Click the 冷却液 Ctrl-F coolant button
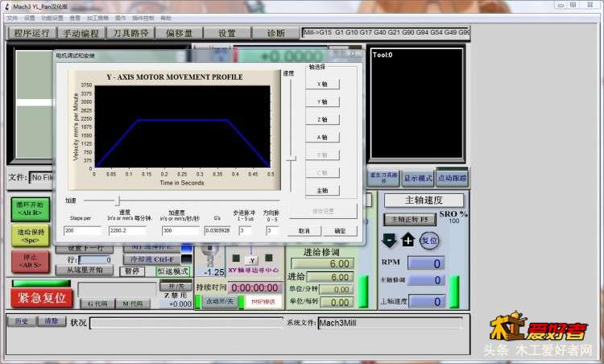This screenshot has height=364, width=604. point(153,259)
